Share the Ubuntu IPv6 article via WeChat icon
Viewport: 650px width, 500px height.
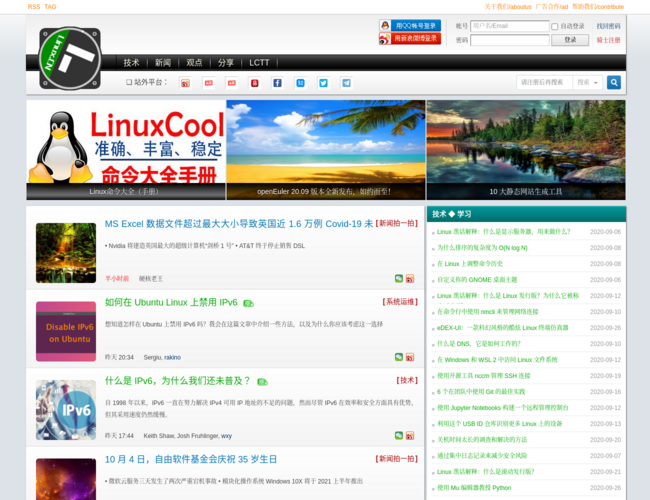(x=399, y=357)
